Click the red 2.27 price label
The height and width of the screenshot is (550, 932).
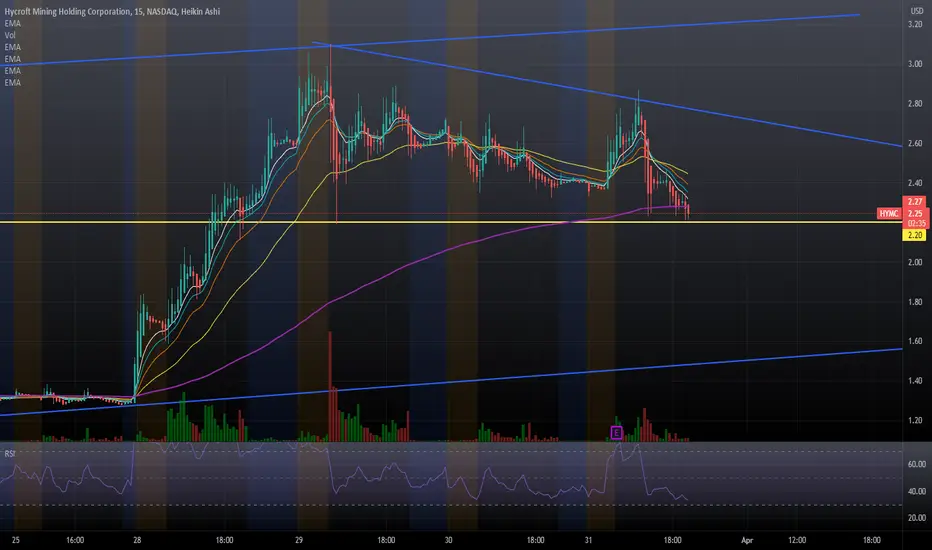915,202
